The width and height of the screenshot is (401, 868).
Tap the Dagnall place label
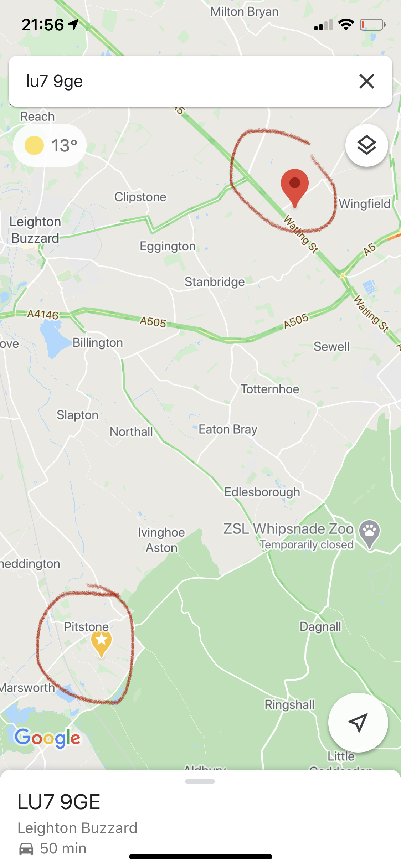point(320,627)
